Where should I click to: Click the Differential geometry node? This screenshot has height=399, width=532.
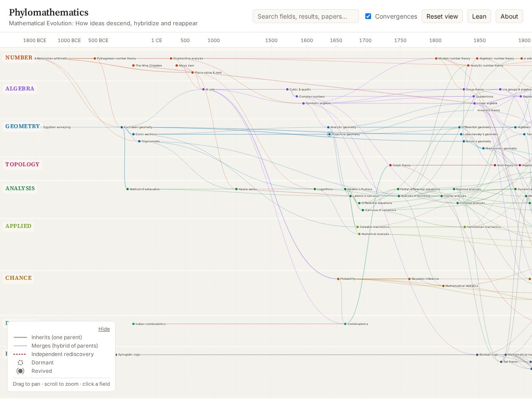(460, 127)
